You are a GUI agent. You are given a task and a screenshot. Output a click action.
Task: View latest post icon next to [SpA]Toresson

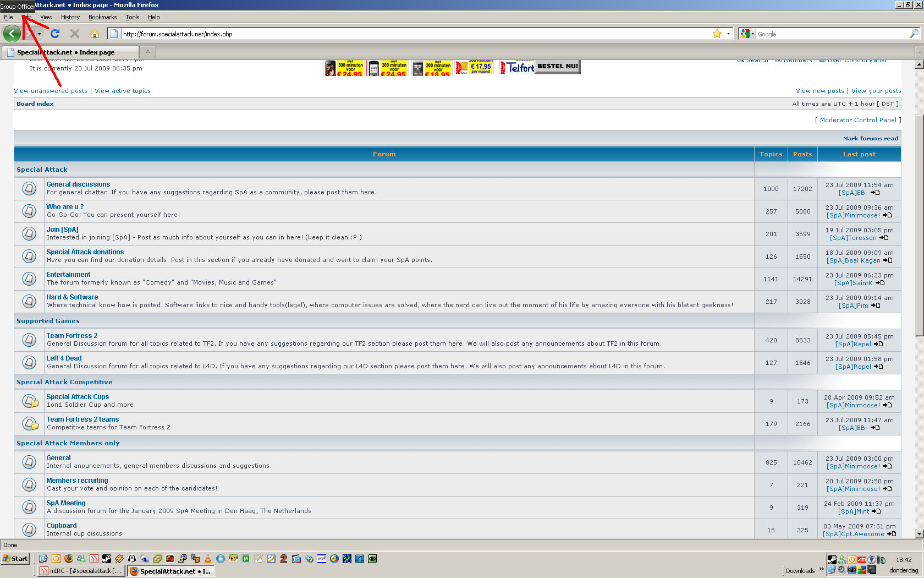(884, 238)
